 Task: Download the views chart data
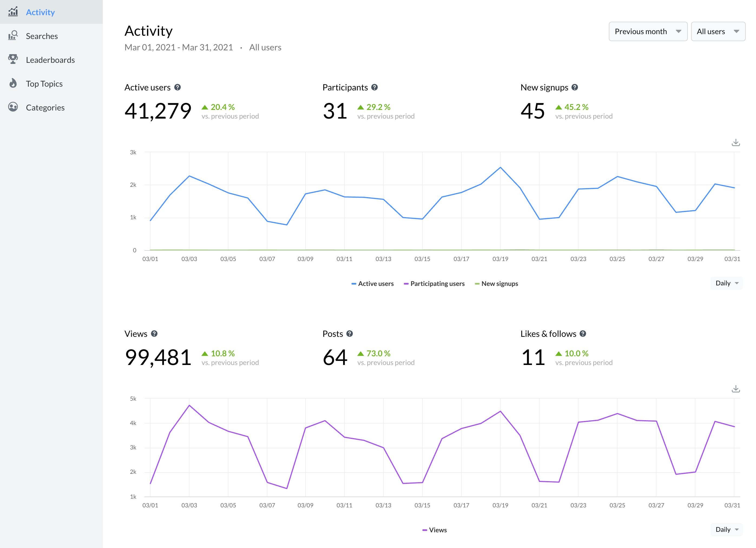[735, 389]
